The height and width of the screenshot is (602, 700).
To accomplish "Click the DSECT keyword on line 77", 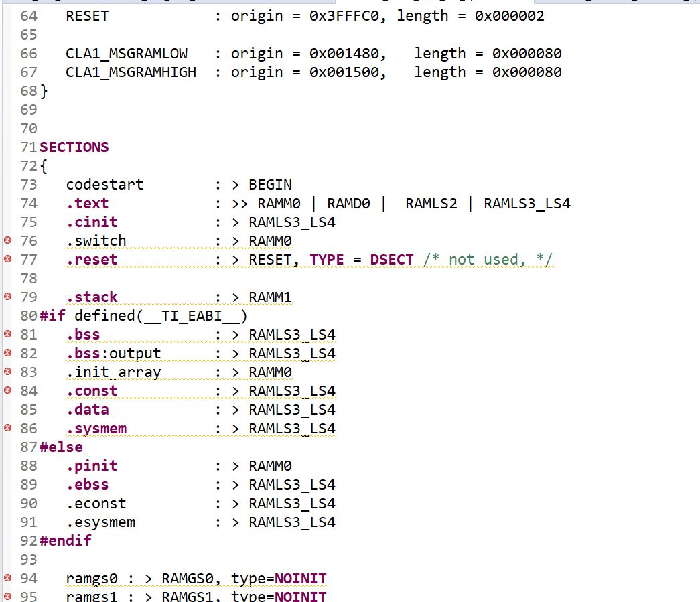I will pyautogui.click(x=391, y=259).
